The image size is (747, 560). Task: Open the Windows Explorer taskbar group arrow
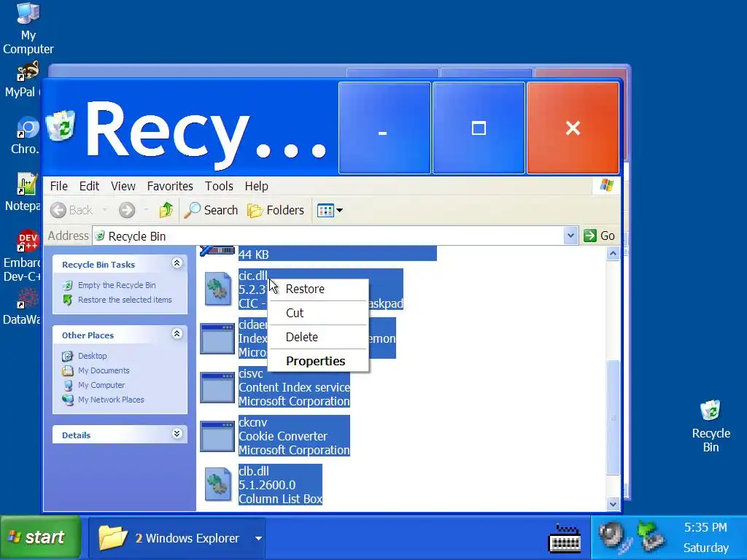(258, 539)
